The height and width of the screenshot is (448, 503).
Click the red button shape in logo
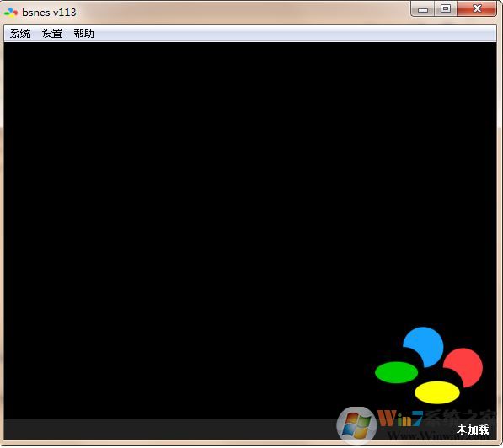click(x=464, y=367)
